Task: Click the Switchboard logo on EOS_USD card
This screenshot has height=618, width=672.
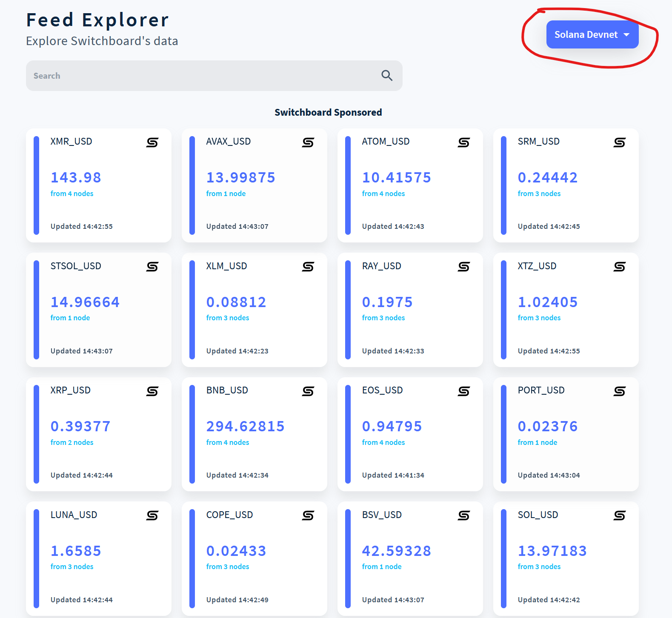Action: point(464,391)
